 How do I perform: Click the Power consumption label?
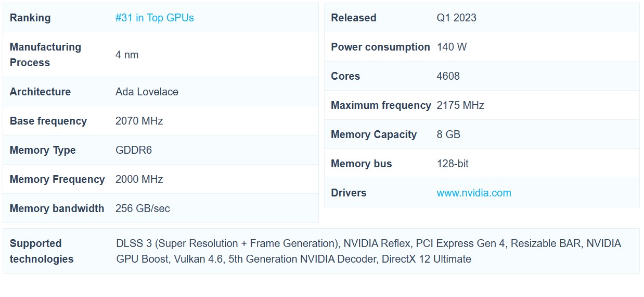coord(380,47)
